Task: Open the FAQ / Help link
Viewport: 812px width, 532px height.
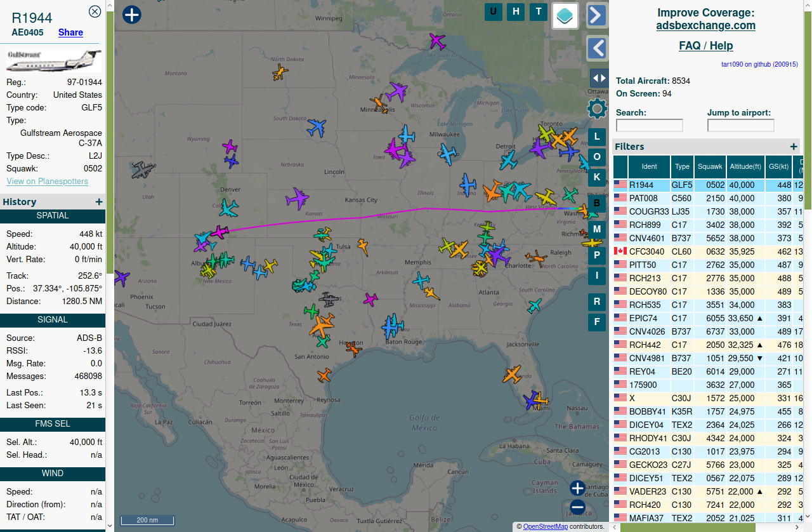Action: point(706,46)
